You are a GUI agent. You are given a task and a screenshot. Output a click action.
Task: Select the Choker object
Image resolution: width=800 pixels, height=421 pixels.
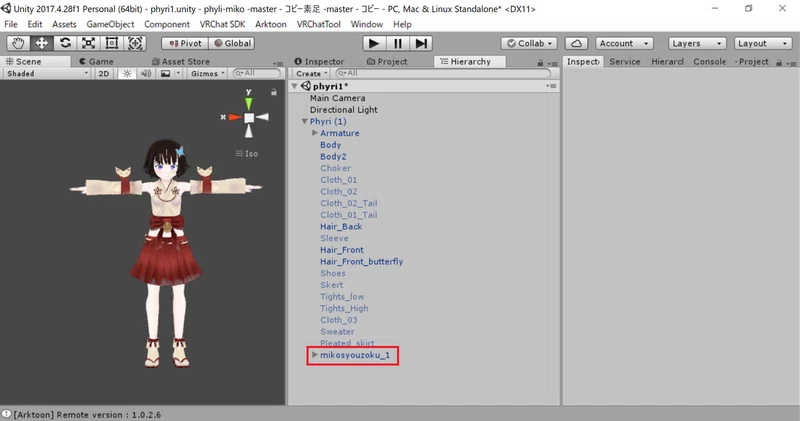335,168
